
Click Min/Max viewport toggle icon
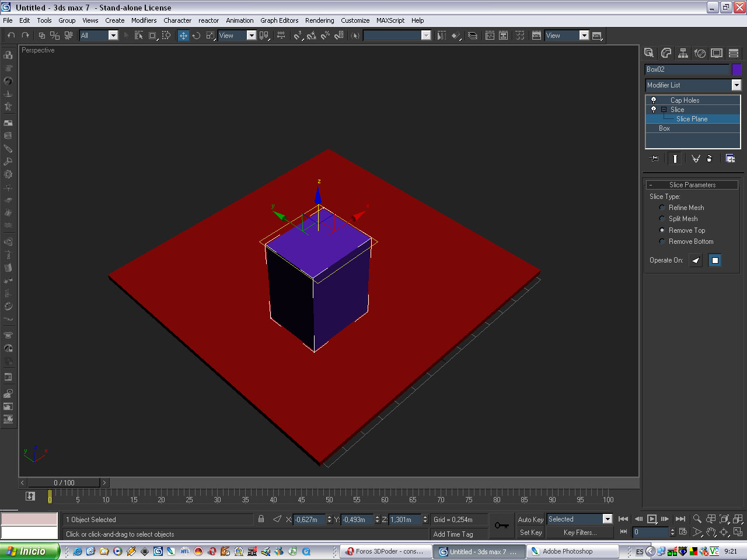coord(738,532)
